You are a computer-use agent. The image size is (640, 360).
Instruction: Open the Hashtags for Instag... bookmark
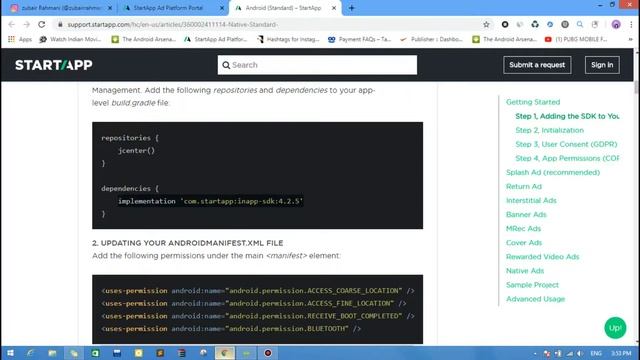pos(288,39)
